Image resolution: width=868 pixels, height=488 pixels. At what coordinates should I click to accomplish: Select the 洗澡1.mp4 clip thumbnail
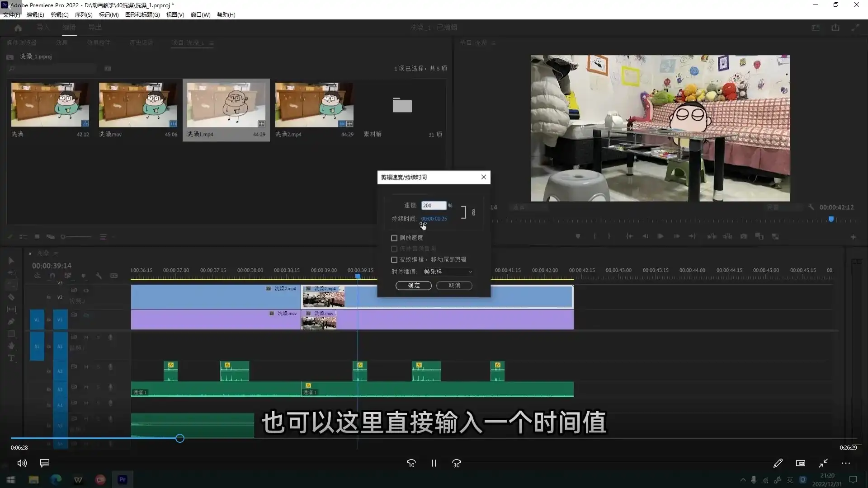click(x=226, y=105)
